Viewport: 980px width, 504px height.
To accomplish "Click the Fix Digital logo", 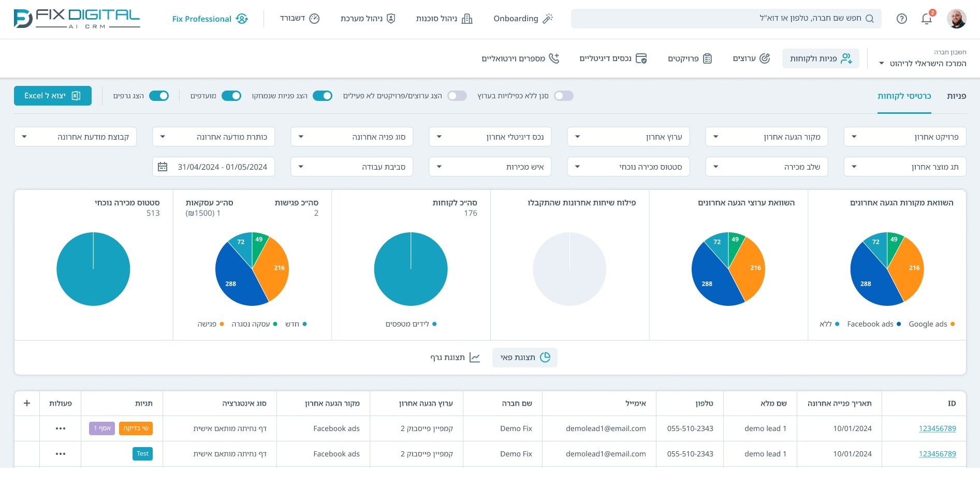I will click(77, 19).
